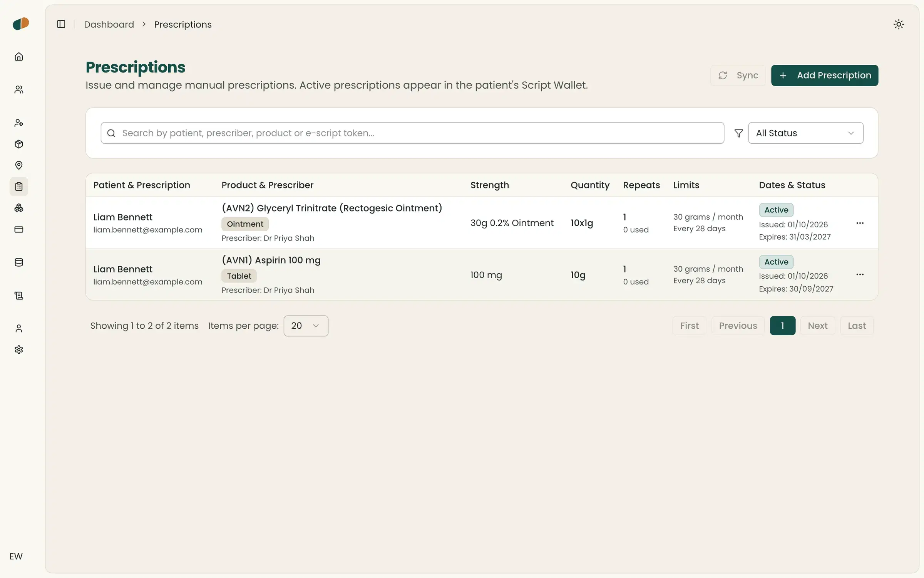Image resolution: width=924 pixels, height=578 pixels.
Task: Click Add Prescription button
Action: [x=825, y=75]
